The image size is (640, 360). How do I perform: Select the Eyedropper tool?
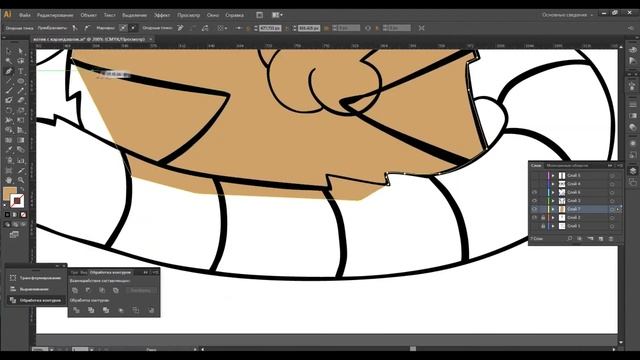point(9,150)
